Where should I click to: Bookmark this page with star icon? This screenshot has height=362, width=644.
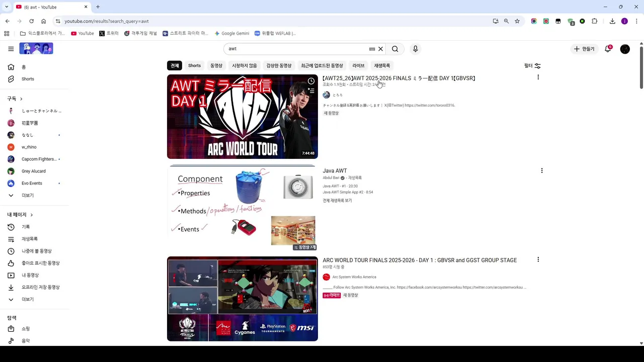pyautogui.click(x=517, y=21)
